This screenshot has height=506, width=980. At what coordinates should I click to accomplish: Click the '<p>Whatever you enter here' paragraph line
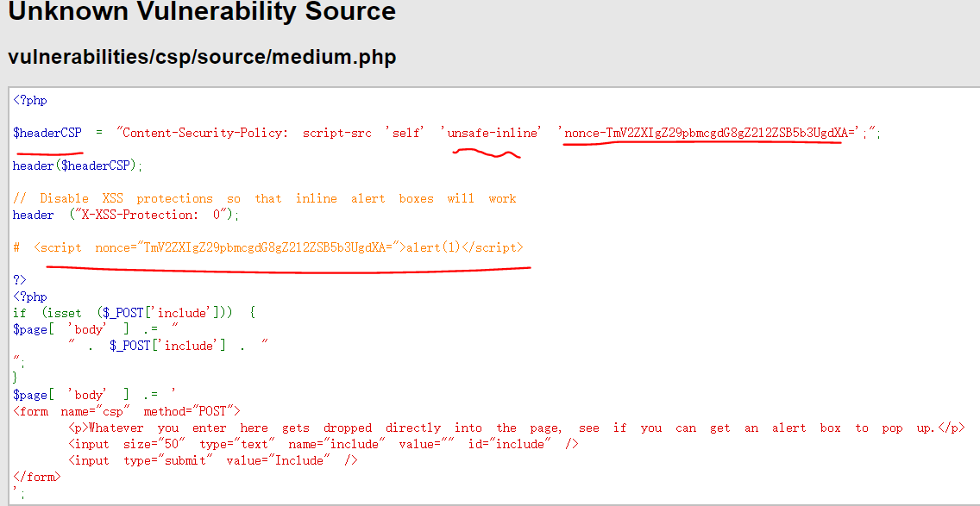517,428
